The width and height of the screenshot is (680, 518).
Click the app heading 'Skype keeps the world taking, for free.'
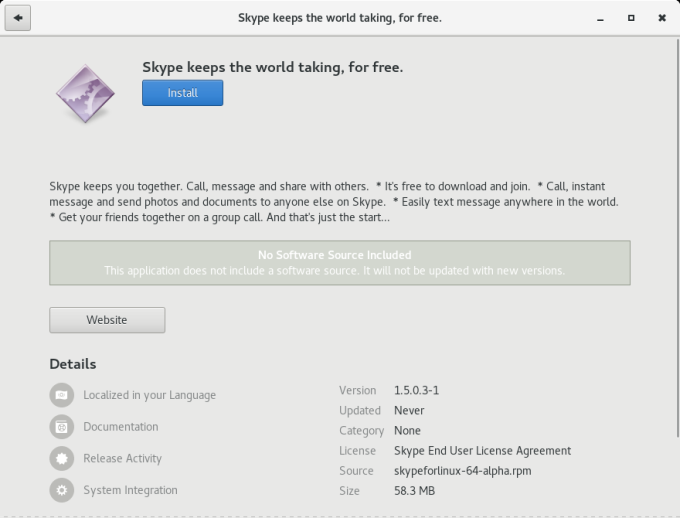(x=273, y=68)
